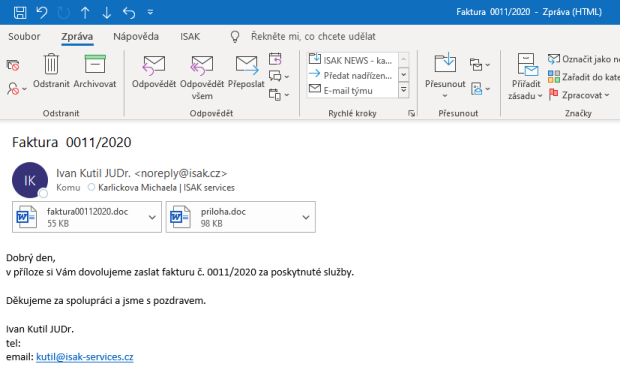620x391 pixels.
Task: Open the Soubor menu tab
Action: [24, 36]
